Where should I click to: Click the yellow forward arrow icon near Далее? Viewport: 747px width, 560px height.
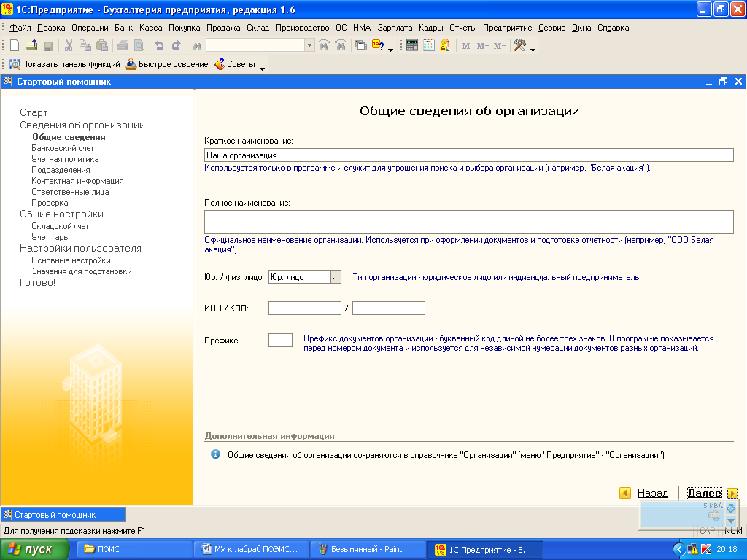pyautogui.click(x=732, y=493)
